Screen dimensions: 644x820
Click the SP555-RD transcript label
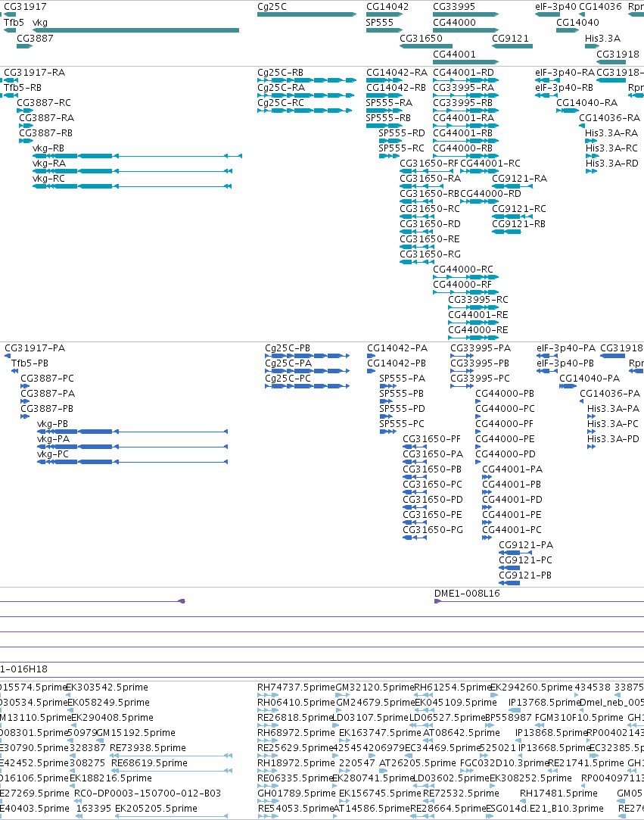pyautogui.click(x=401, y=133)
